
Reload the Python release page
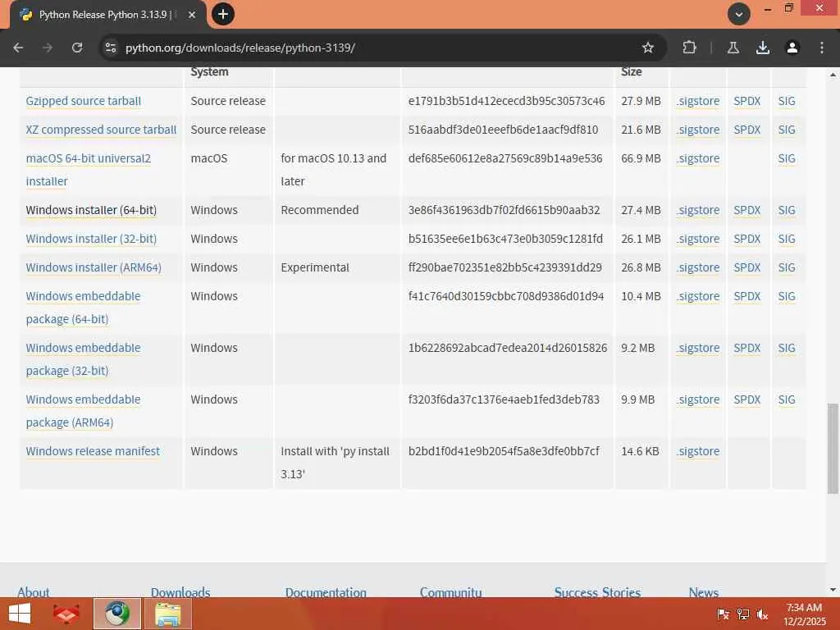pyautogui.click(x=77, y=48)
